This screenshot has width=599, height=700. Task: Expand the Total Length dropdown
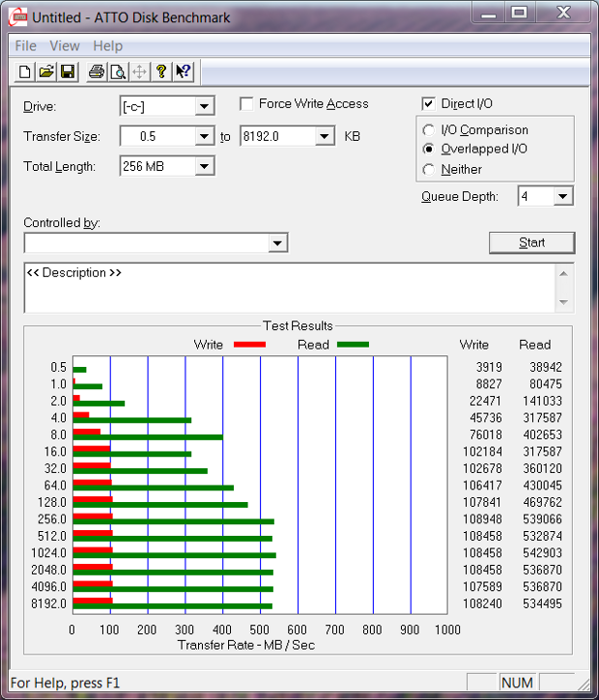(x=204, y=167)
